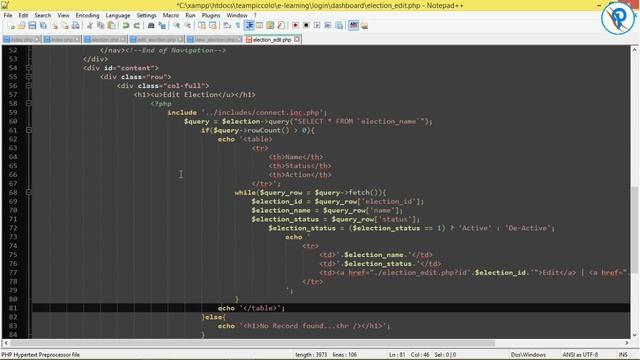
Task: Collapse the fold marker at line 54
Action: [29, 68]
